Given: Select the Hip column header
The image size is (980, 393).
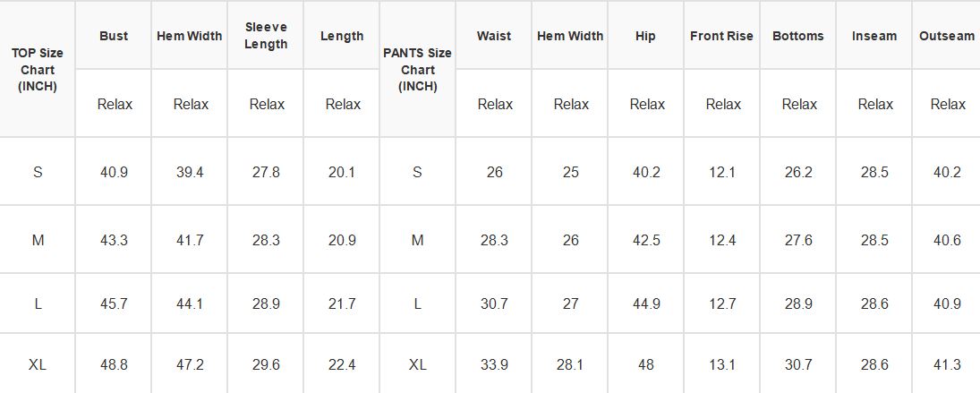Looking at the screenshot, I should click(645, 36).
